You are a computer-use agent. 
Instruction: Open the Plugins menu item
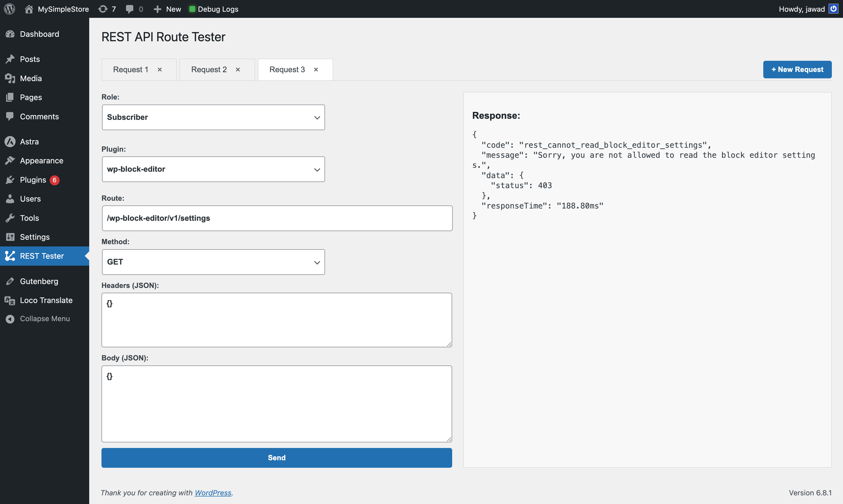pyautogui.click(x=45, y=180)
